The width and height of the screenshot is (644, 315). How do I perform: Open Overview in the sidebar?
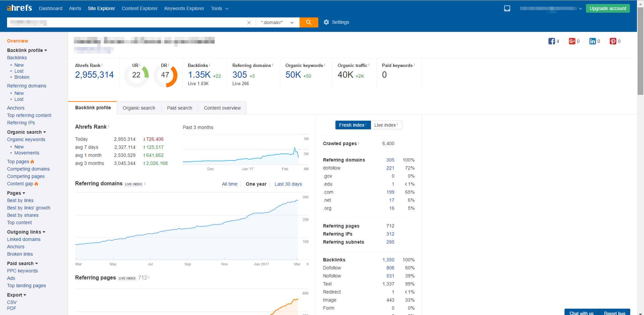click(17, 41)
